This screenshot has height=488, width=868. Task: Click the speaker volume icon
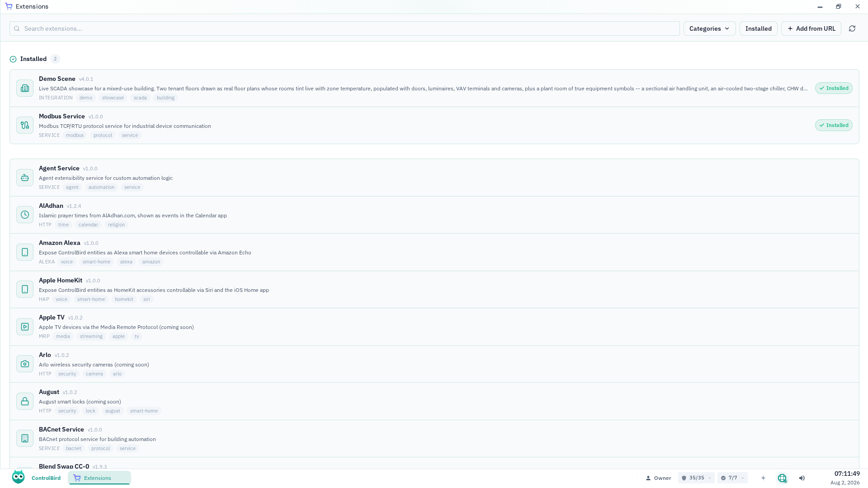[x=802, y=478]
